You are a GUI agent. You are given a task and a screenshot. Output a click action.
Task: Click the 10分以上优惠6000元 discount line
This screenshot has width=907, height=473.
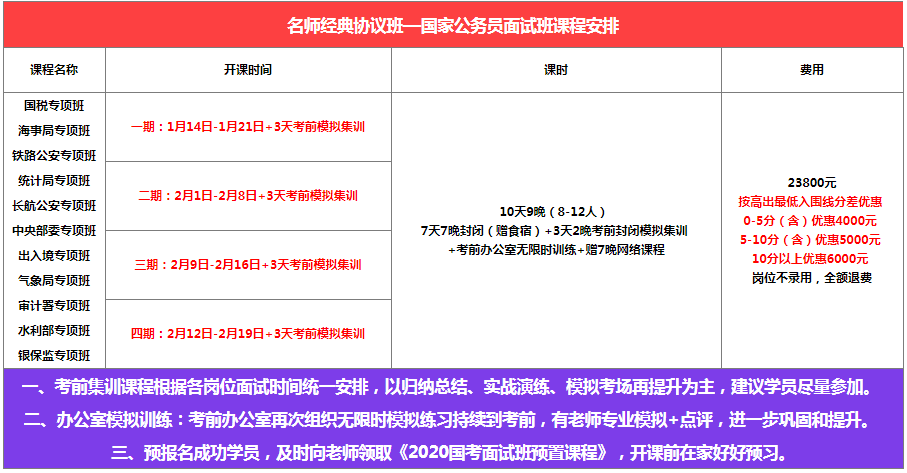[x=811, y=259]
